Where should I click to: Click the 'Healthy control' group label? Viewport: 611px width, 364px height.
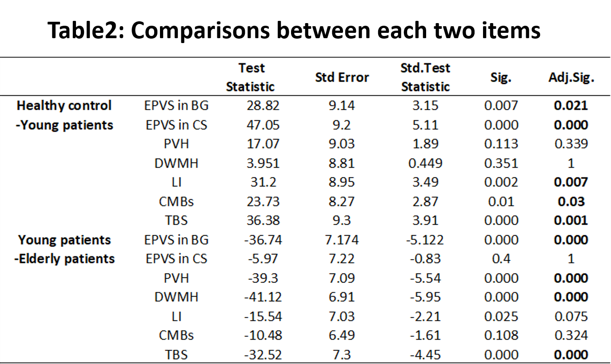point(64,106)
